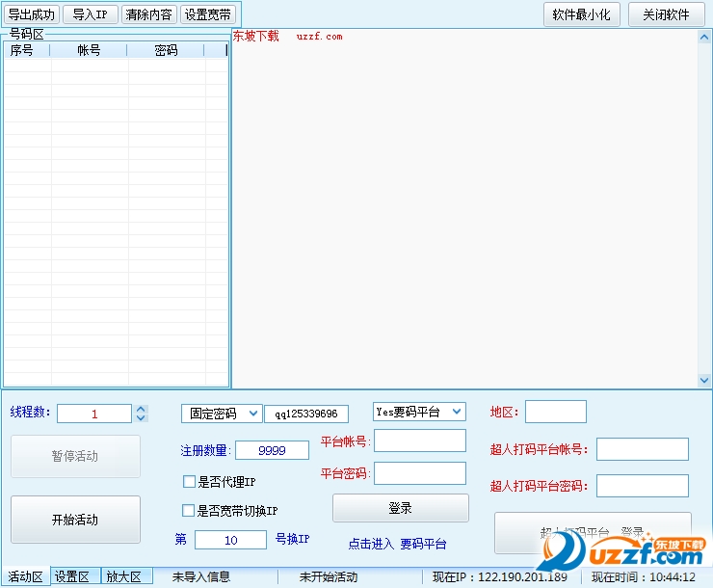
Task: Increase the thread count with up arrow
Action: [x=141, y=409]
